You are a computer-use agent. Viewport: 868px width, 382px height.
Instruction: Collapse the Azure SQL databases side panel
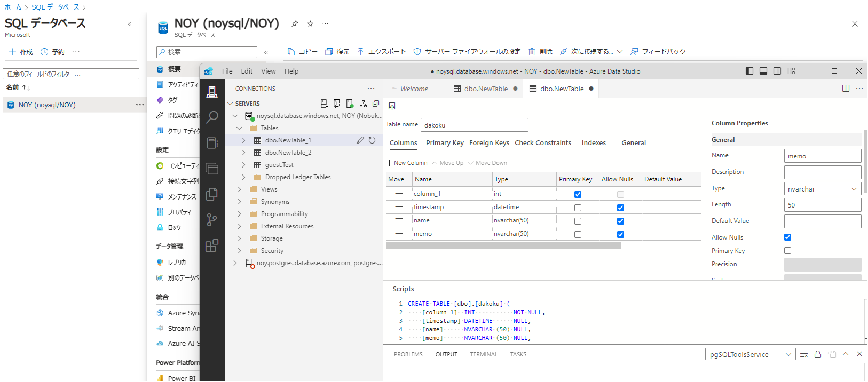click(x=129, y=23)
